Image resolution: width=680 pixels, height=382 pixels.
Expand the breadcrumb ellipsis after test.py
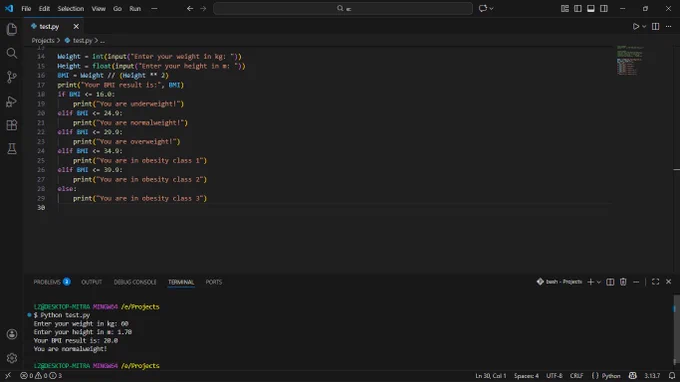coord(102,40)
